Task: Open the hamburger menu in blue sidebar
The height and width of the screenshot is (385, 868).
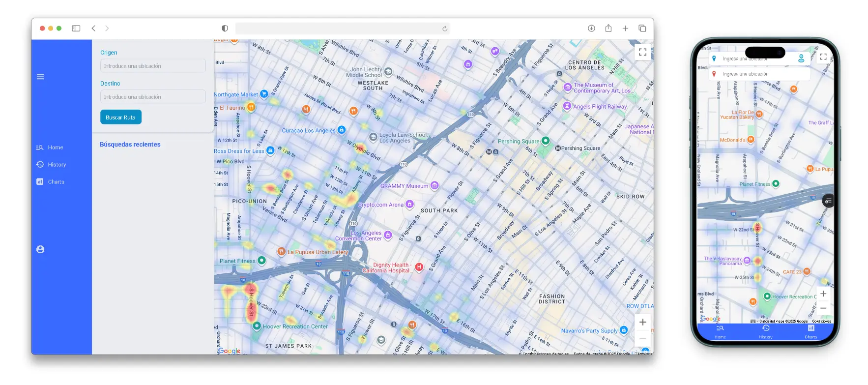Action: point(40,77)
